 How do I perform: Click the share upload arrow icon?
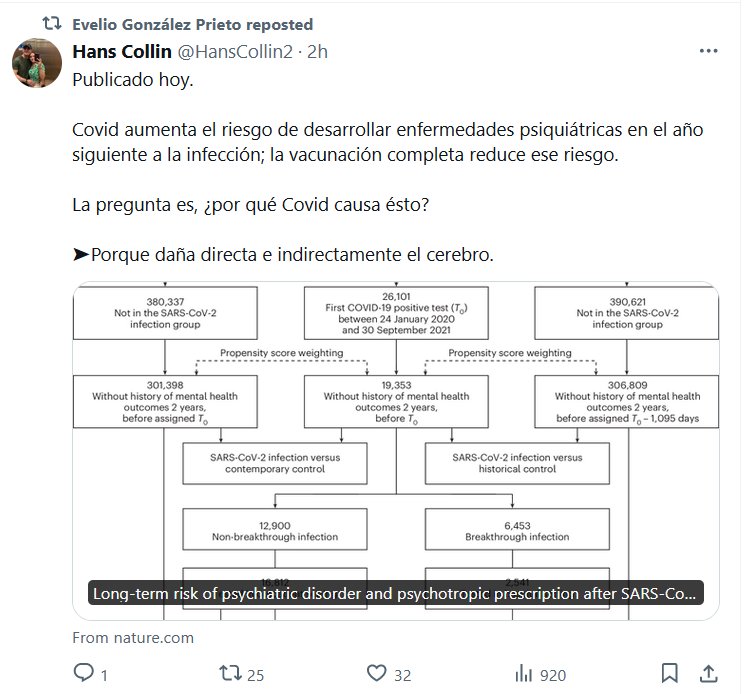tap(707, 673)
